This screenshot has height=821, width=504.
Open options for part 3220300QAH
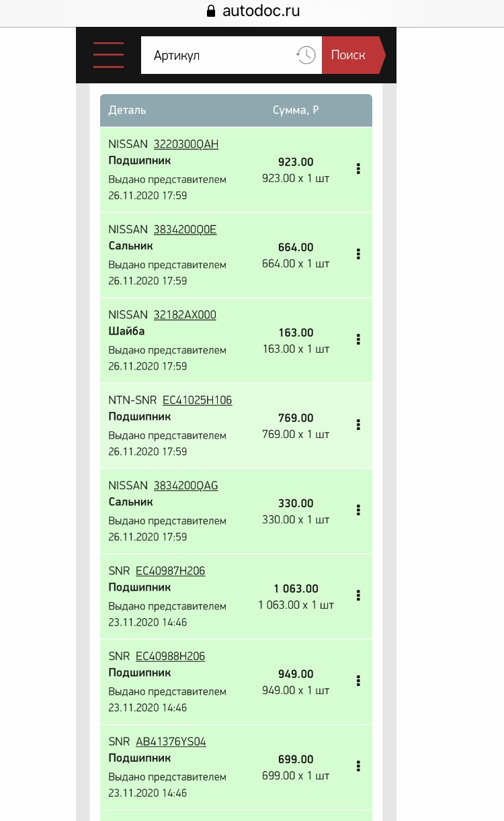[359, 169]
